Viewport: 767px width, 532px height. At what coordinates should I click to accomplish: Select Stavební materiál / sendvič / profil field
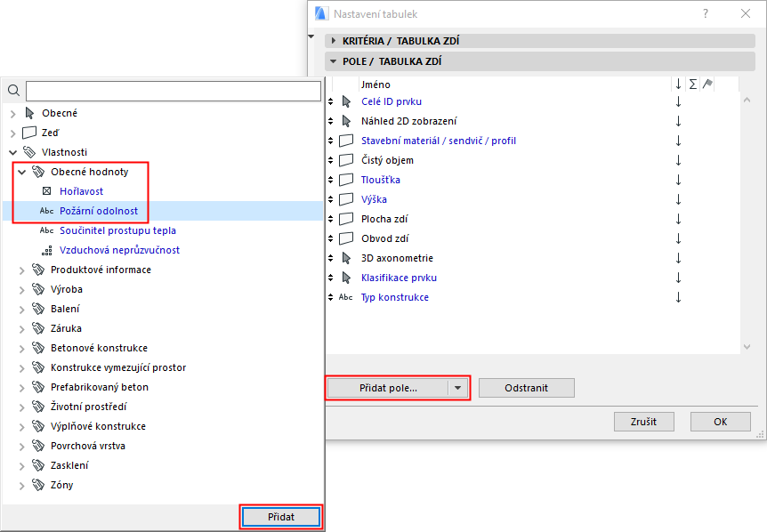[439, 141]
